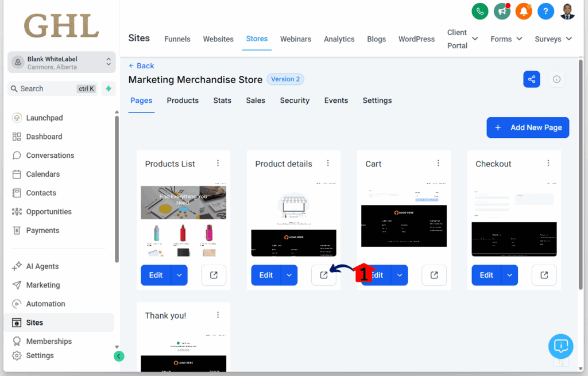Viewport: 588px width, 376px height.
Task: Click the blue share store button
Action: click(531, 79)
